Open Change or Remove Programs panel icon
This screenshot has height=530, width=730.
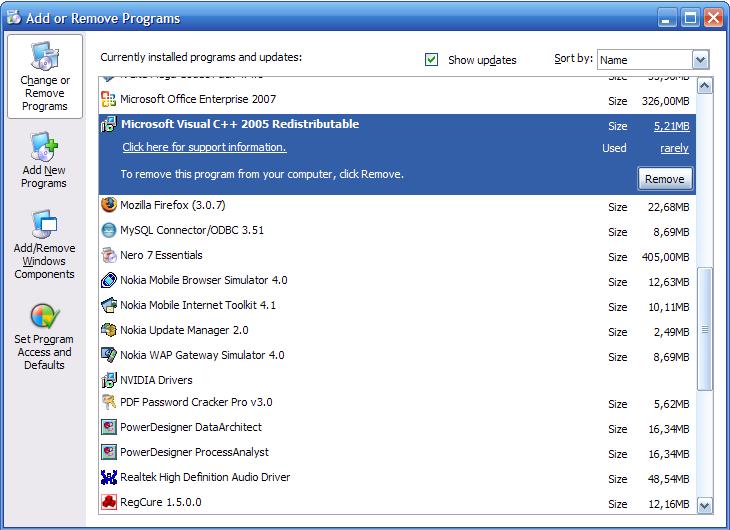[45, 56]
